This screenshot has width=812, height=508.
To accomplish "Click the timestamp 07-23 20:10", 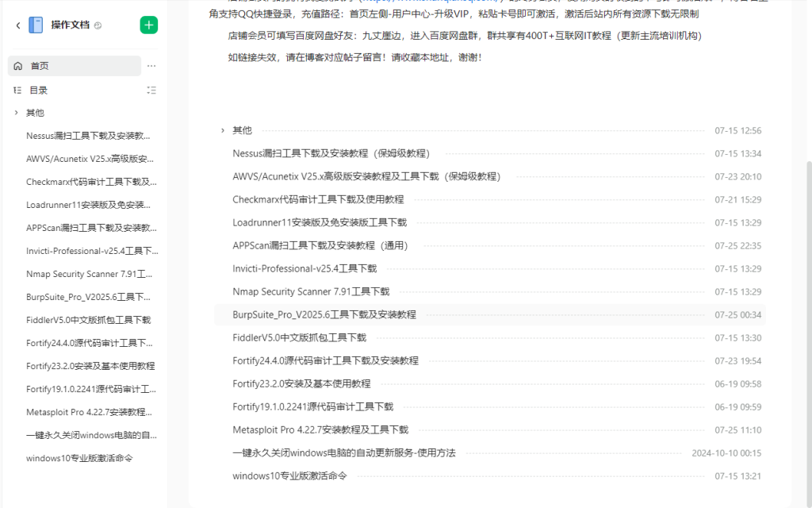I will pyautogui.click(x=738, y=177).
